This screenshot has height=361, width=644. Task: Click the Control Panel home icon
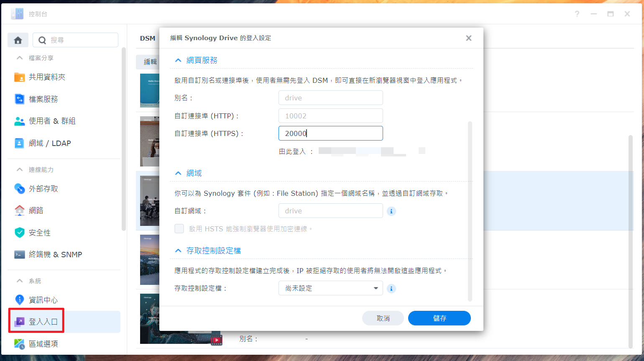[x=18, y=40]
